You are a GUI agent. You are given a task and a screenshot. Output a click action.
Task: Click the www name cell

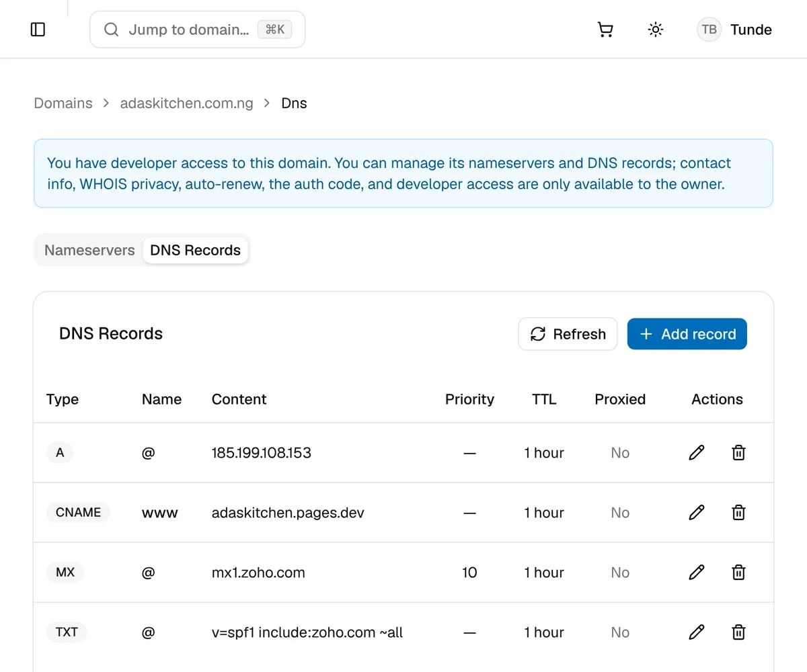160,513
